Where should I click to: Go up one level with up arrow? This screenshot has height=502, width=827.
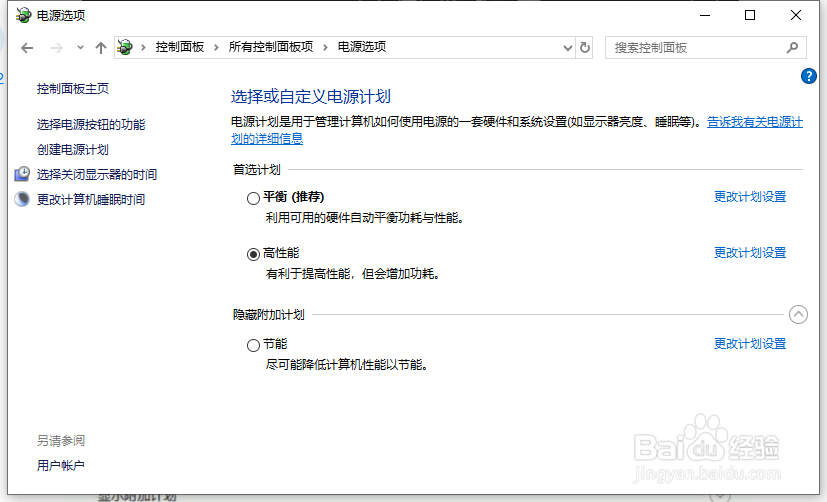pos(101,48)
